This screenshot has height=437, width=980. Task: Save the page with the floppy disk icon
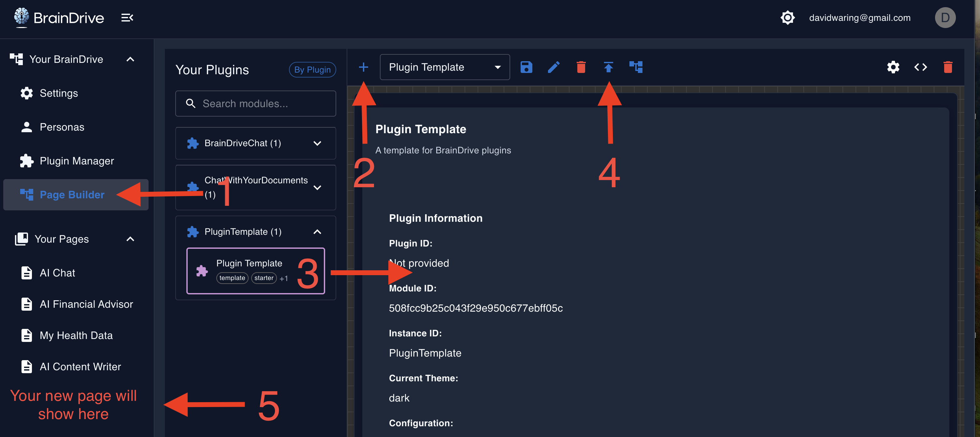point(526,67)
